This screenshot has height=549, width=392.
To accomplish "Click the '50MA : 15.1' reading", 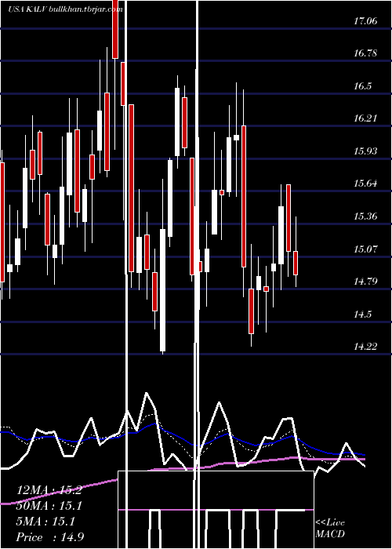I will click(x=49, y=506).
